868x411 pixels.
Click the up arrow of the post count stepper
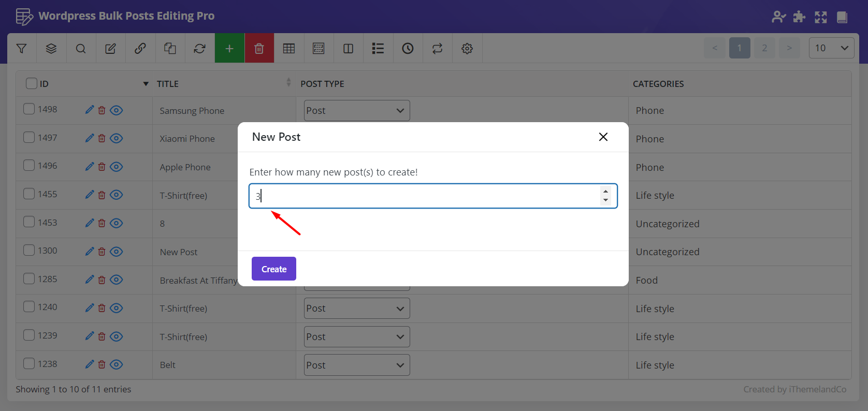pyautogui.click(x=605, y=192)
